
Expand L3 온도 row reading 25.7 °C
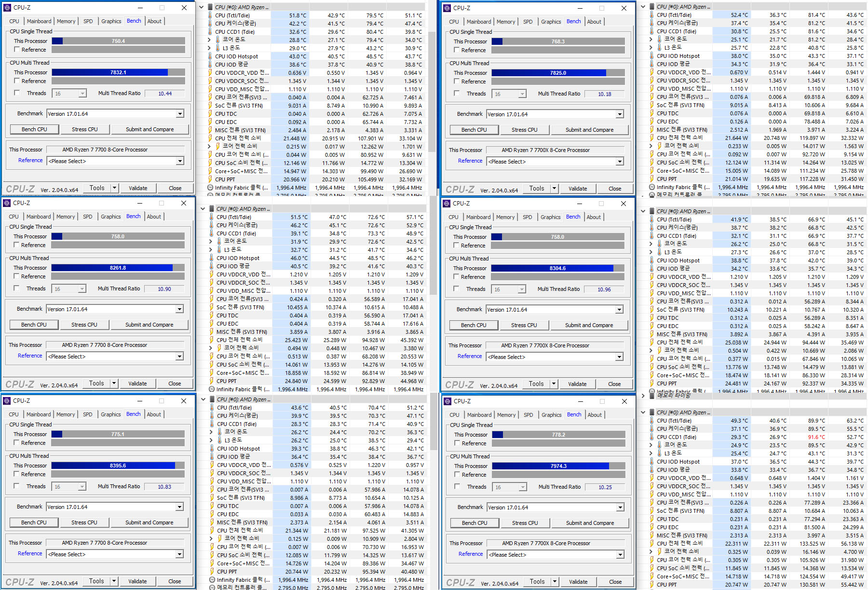pos(651,48)
